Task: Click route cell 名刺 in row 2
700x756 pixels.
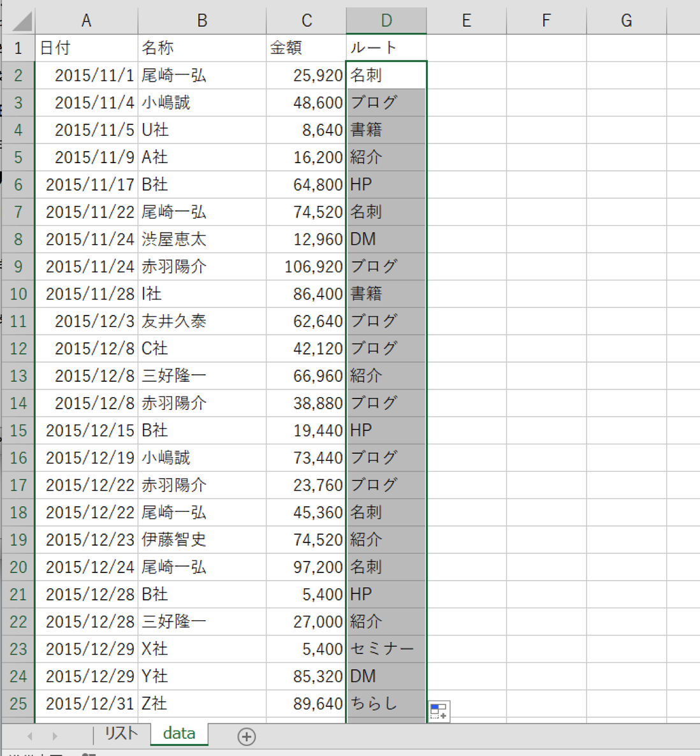Action: [x=386, y=76]
